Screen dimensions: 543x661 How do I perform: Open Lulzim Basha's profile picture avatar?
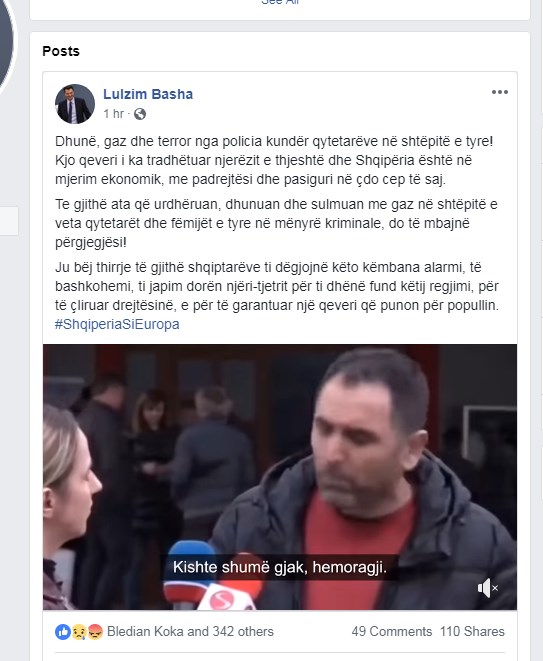75,104
